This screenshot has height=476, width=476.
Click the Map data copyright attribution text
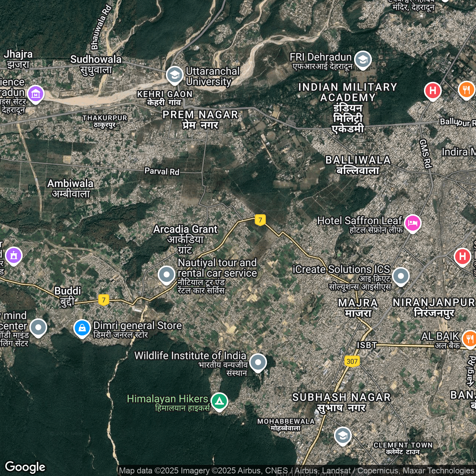(x=296, y=471)
